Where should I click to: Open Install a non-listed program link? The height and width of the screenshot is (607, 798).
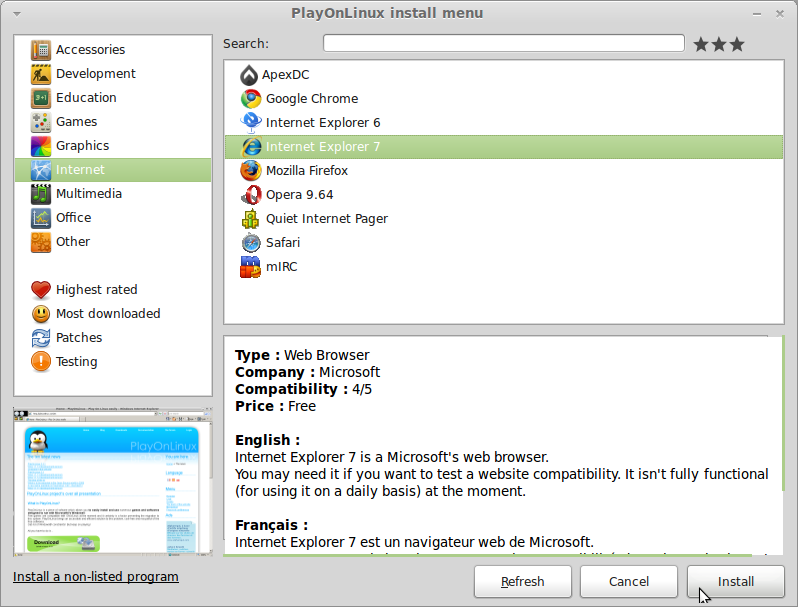point(96,576)
